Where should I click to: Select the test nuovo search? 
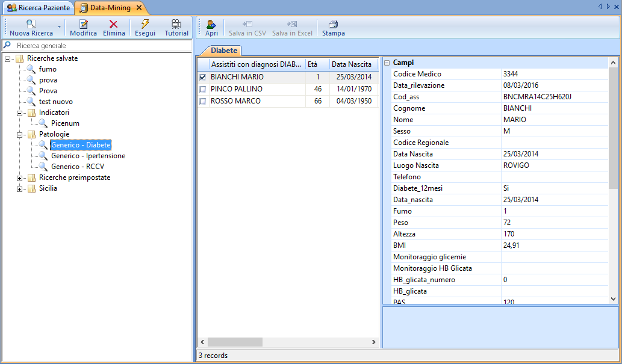coord(56,102)
